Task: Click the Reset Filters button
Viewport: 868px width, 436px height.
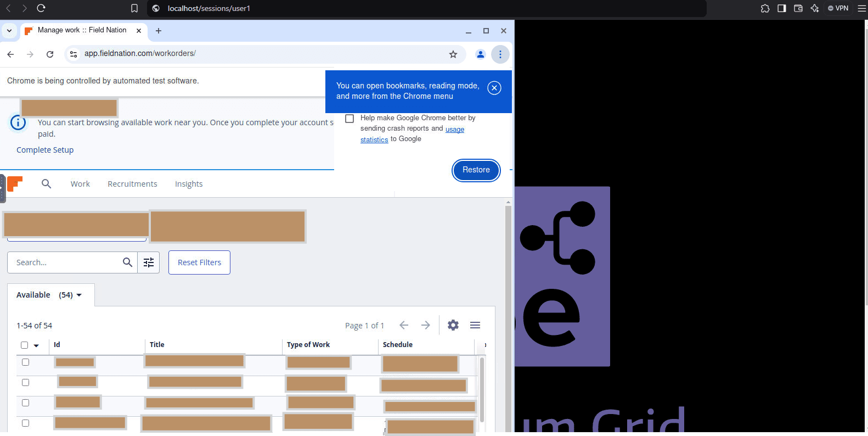Action: click(199, 262)
